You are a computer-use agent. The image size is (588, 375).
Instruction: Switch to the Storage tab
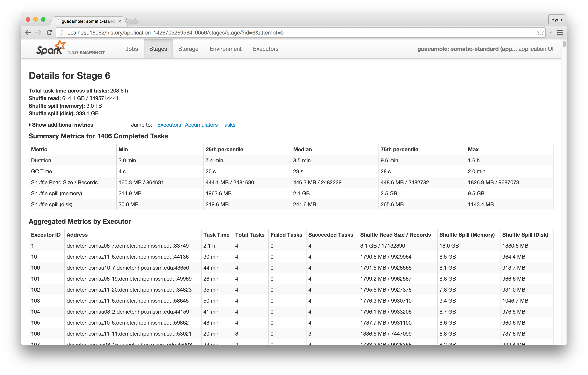pos(188,49)
